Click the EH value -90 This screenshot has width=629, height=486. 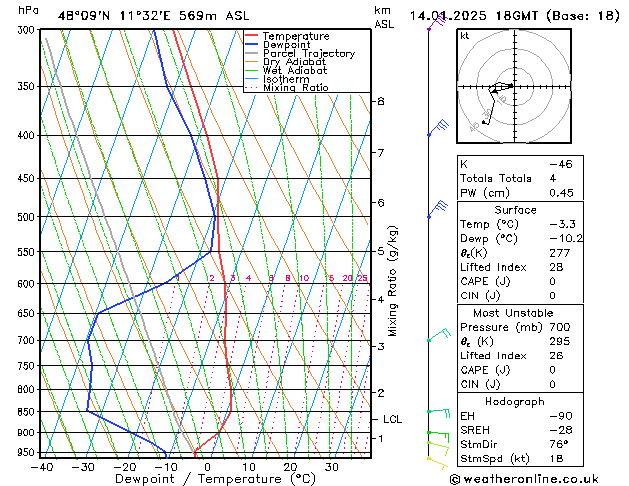561,416
